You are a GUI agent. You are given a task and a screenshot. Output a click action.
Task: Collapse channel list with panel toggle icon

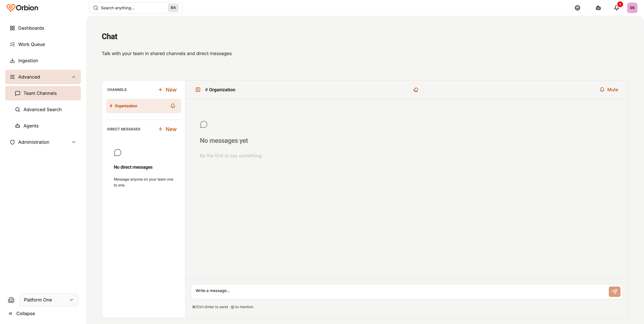click(198, 90)
